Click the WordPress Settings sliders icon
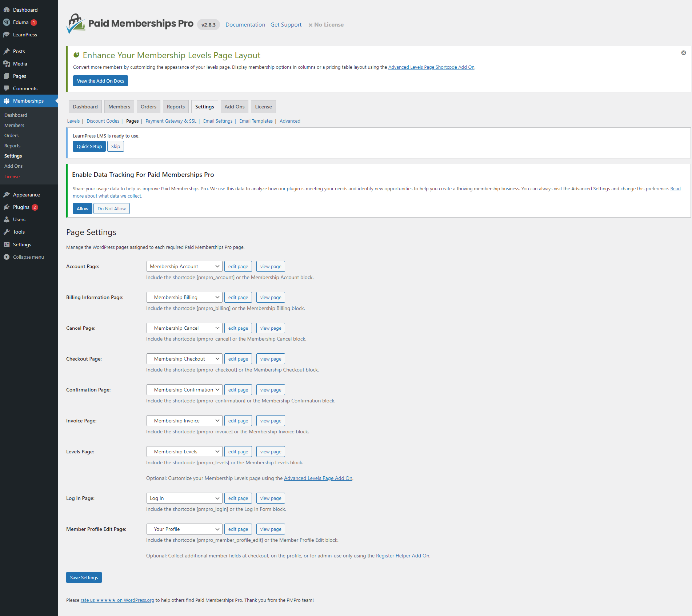Image resolution: width=692 pixels, height=616 pixels. point(7,245)
